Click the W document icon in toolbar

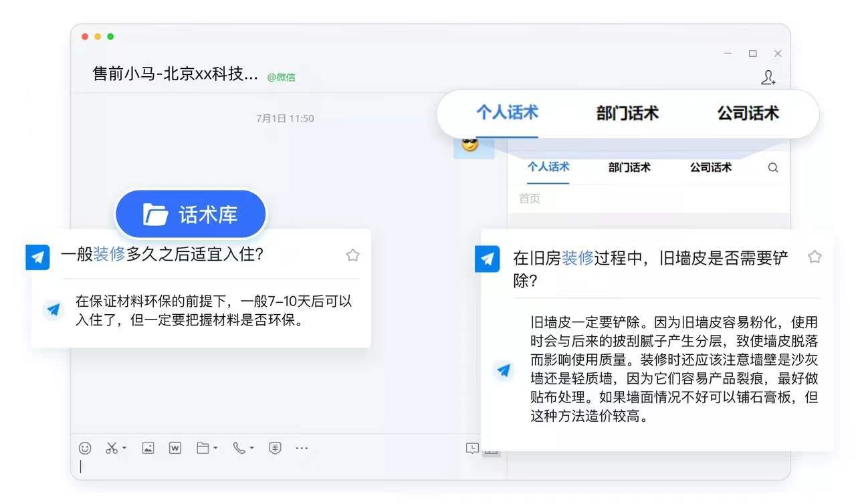pyautogui.click(x=175, y=448)
